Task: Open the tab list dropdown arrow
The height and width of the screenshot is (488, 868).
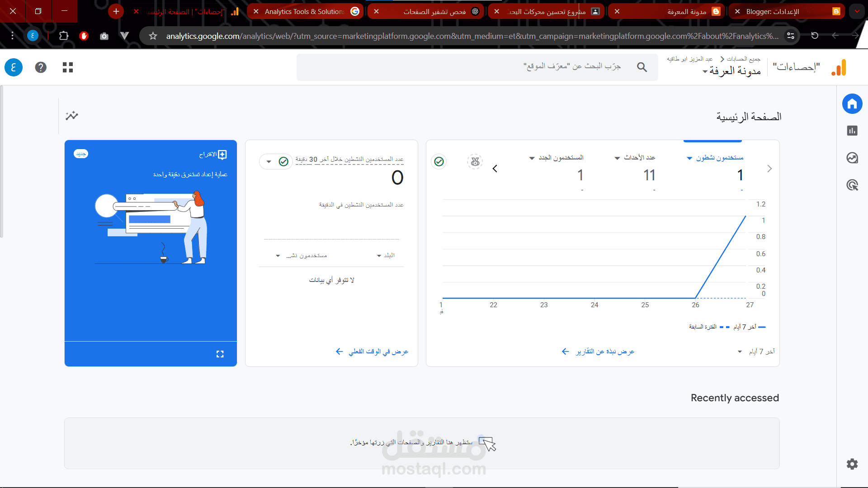Action: [857, 11]
